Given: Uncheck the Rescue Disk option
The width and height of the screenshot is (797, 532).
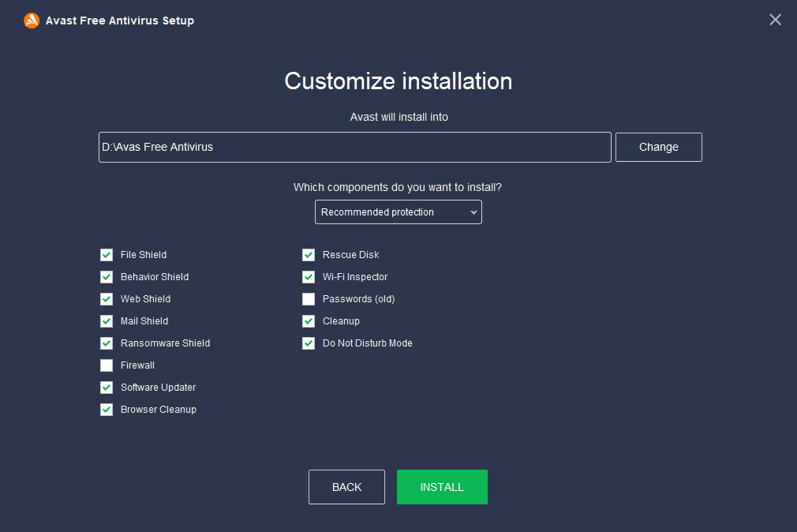Looking at the screenshot, I should click(309, 254).
